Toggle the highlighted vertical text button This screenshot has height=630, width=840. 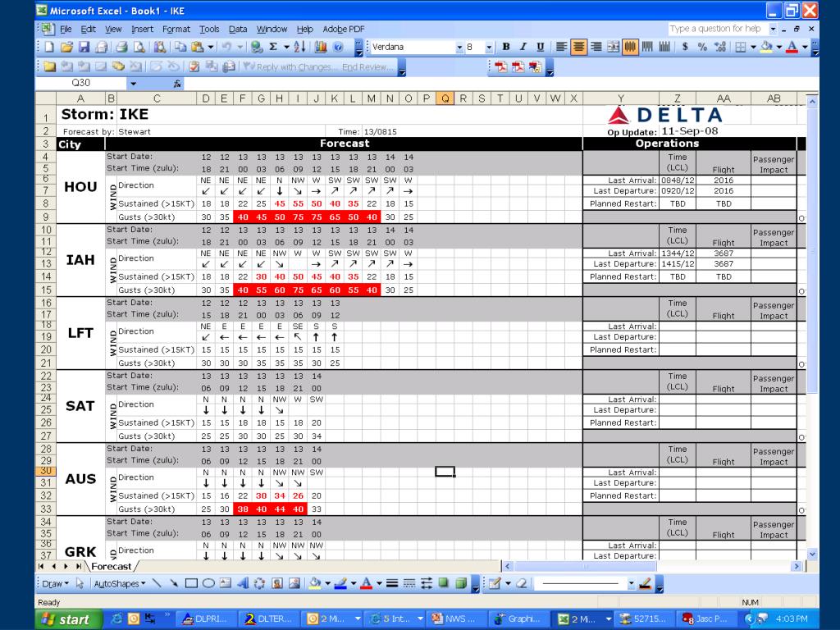click(x=630, y=47)
